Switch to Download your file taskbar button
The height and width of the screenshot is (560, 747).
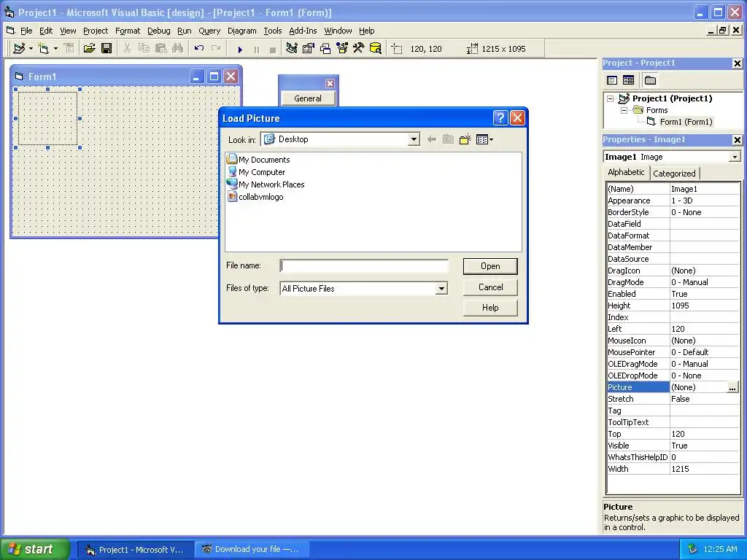(x=252, y=549)
